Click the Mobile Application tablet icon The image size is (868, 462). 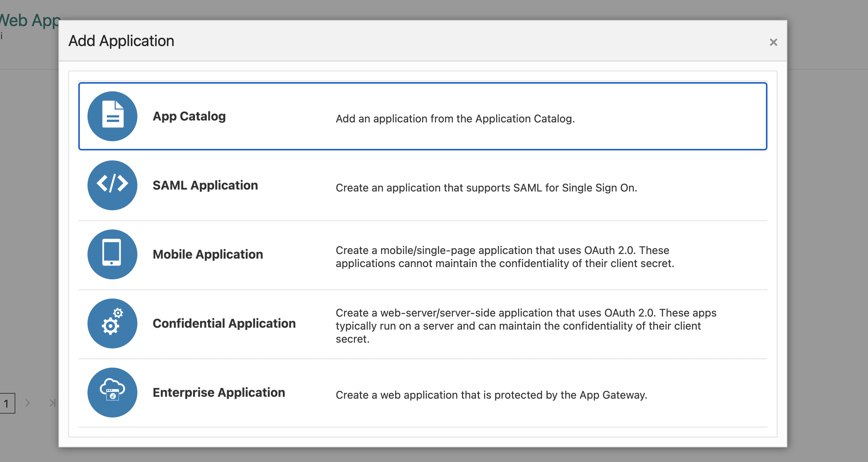pyautogui.click(x=112, y=254)
